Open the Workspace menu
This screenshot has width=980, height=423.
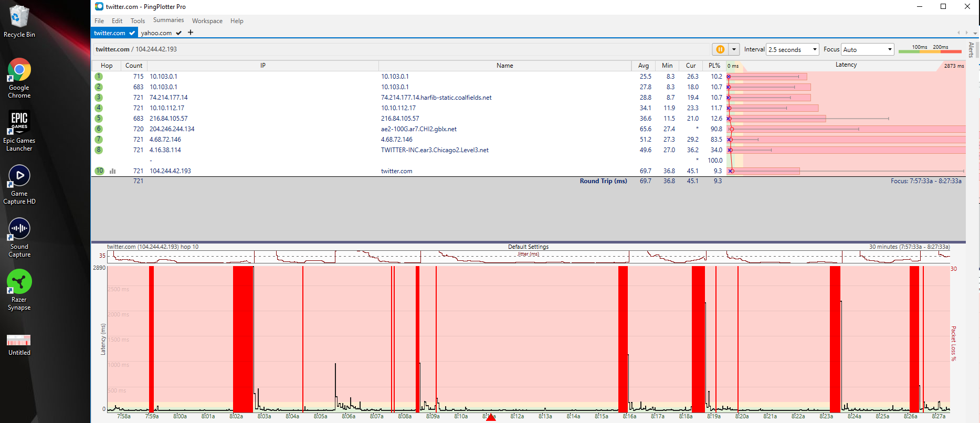[x=207, y=21]
